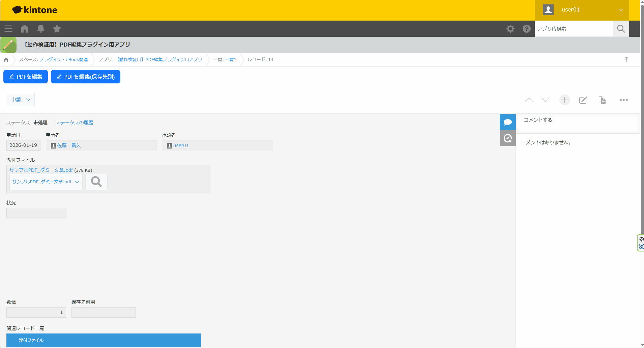Open the hamburger navigation menu

point(8,29)
